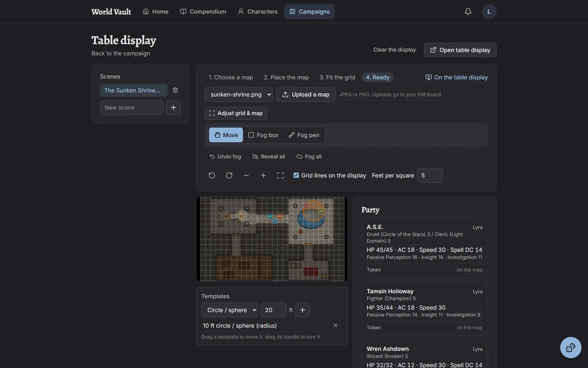Viewport: 588px width, 368px height.
Task: Go to step 2. Place the map
Action: click(286, 77)
